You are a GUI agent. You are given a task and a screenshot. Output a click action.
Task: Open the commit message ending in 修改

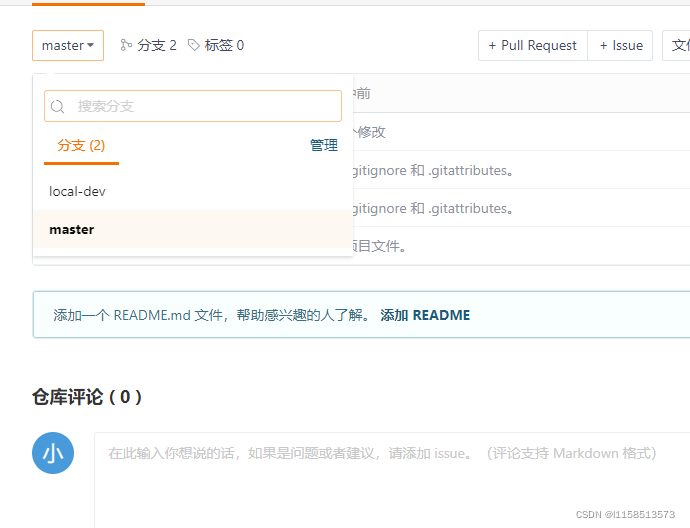pyautogui.click(x=368, y=132)
